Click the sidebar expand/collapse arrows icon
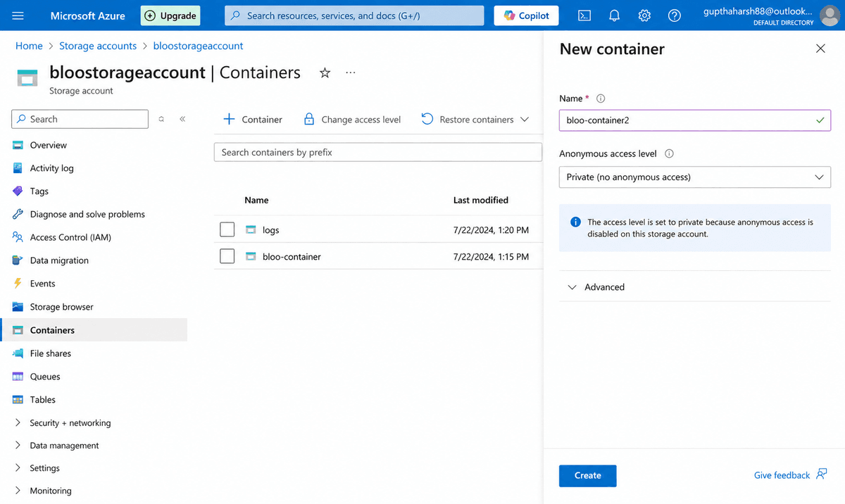 click(161, 119)
